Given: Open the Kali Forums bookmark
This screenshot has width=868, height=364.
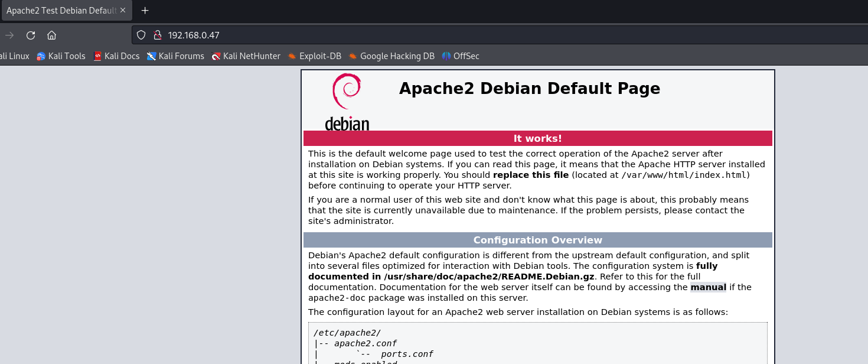Looking at the screenshot, I should pyautogui.click(x=175, y=56).
